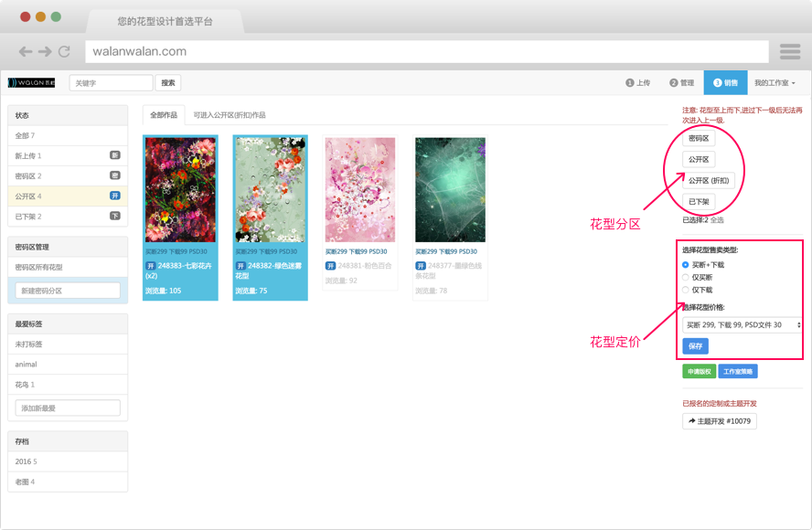Open the 花型价格 dropdown
The image size is (812, 530).
click(742, 324)
